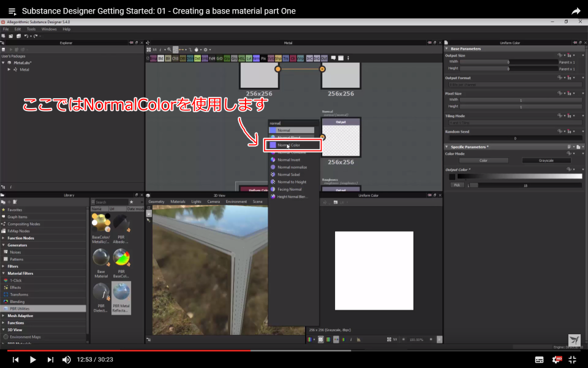Click the graph zoom magnifier icon
588x368 pixels.
point(169,50)
